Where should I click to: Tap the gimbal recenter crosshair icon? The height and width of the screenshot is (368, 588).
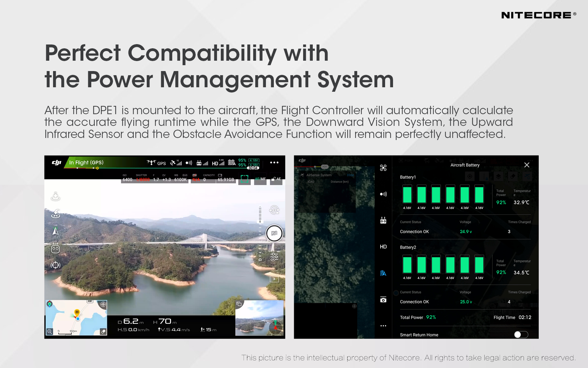coord(55,265)
